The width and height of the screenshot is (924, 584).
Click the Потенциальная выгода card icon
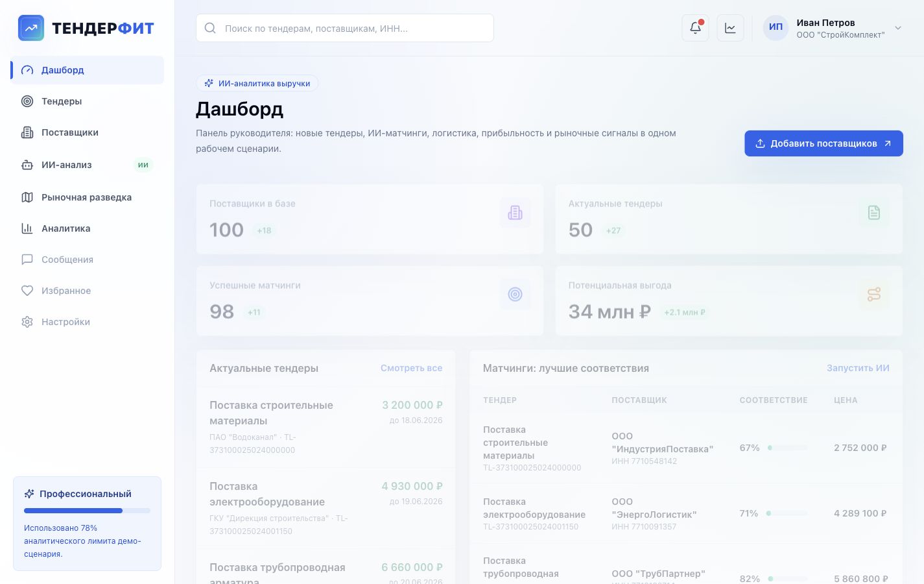click(874, 295)
